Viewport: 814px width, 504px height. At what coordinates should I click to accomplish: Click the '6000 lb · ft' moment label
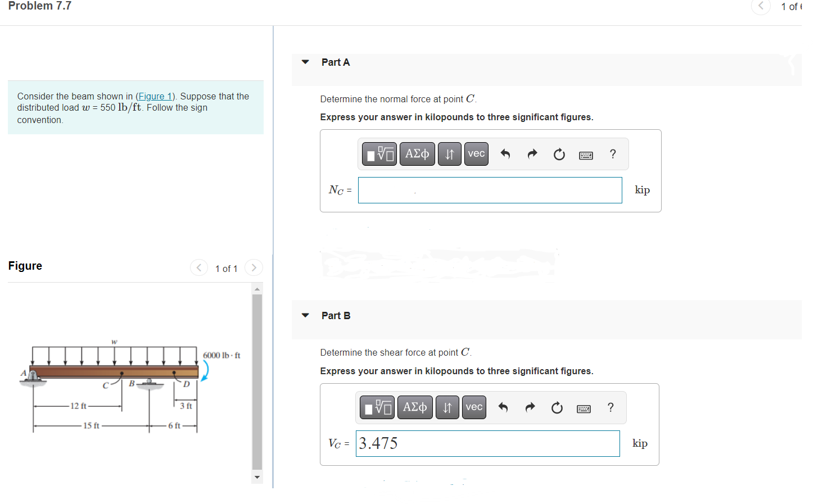click(221, 355)
